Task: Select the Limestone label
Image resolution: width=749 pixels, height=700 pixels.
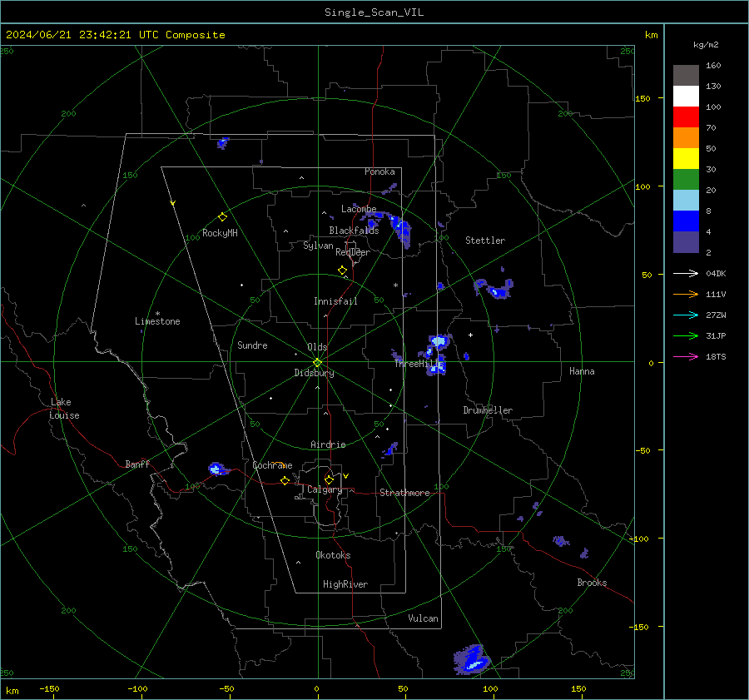Action: 157,321
